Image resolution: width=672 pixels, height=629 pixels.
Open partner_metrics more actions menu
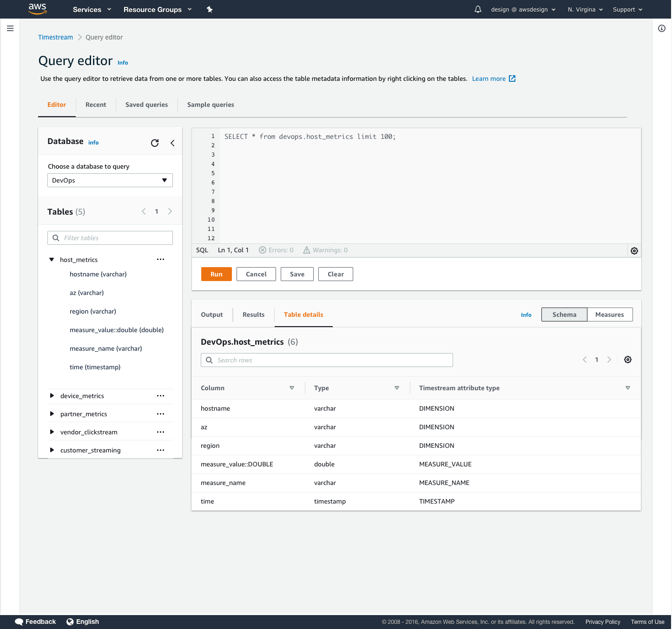(161, 414)
